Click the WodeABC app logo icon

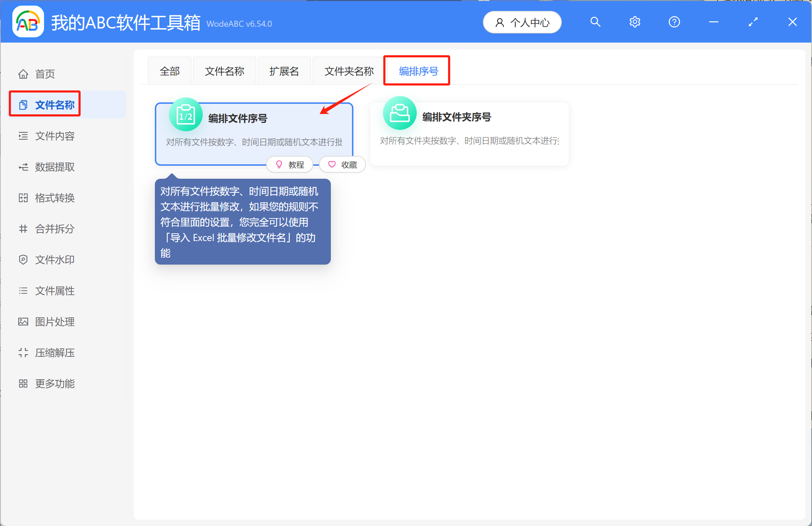tap(28, 22)
